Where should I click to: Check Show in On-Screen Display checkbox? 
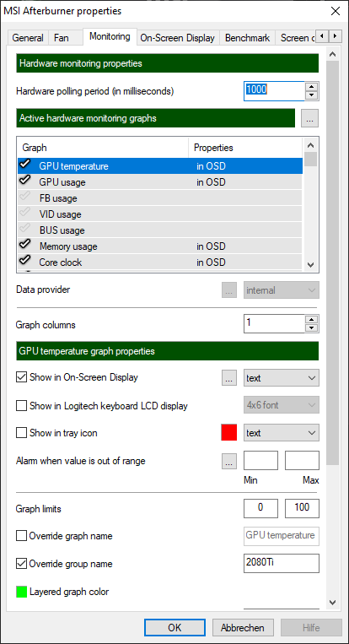click(x=21, y=377)
